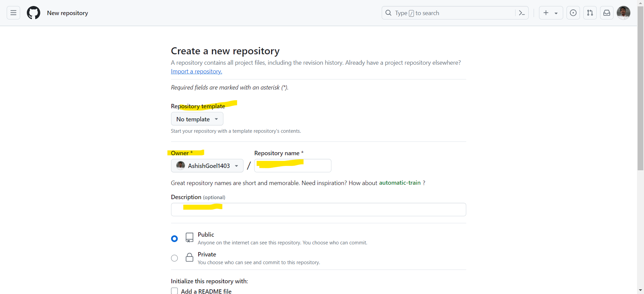Image resolution: width=644 pixels, height=294 pixels.
Task: Click the user profile avatar
Action: (624, 13)
